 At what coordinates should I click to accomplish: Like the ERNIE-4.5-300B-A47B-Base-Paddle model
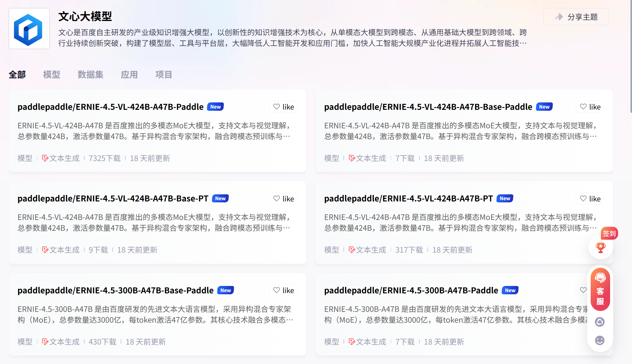pyautogui.click(x=283, y=290)
